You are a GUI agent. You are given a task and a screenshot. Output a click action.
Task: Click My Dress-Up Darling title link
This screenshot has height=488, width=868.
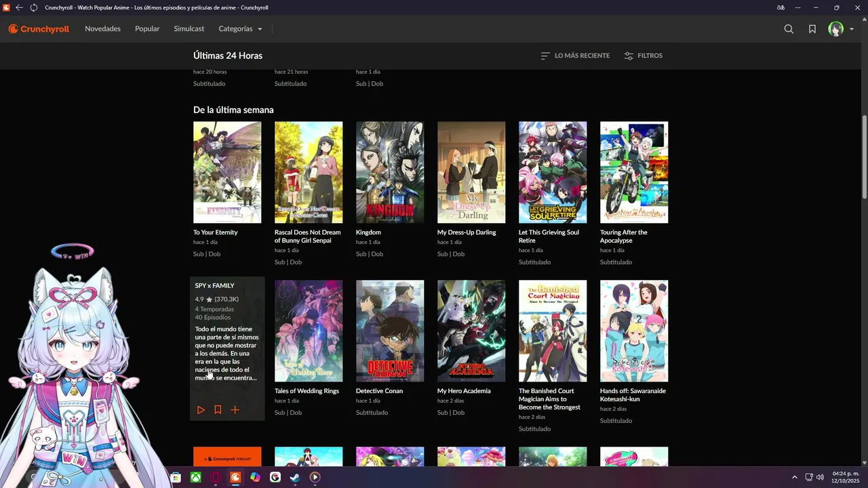(x=467, y=232)
